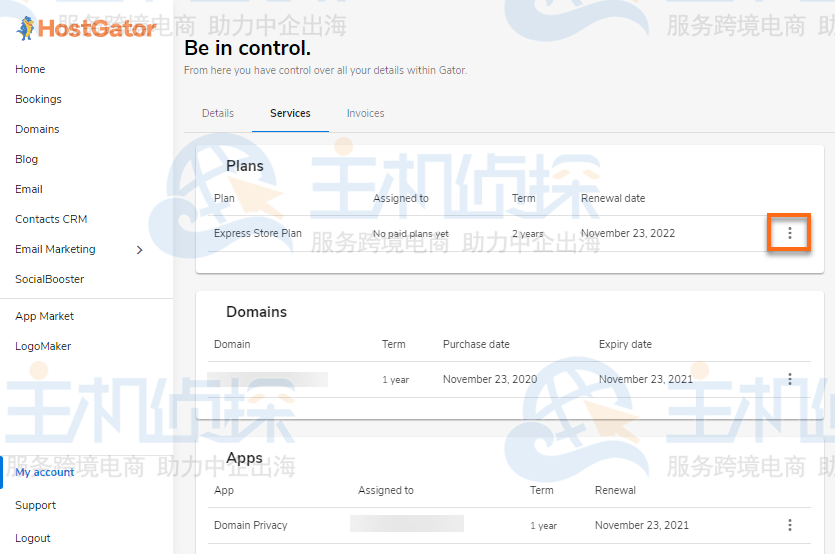
Task: Open SocialBooster in sidebar
Action: 50,279
